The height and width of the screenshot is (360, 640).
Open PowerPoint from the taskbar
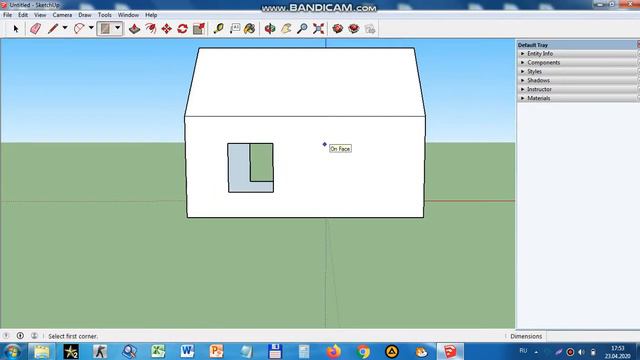coord(216,351)
